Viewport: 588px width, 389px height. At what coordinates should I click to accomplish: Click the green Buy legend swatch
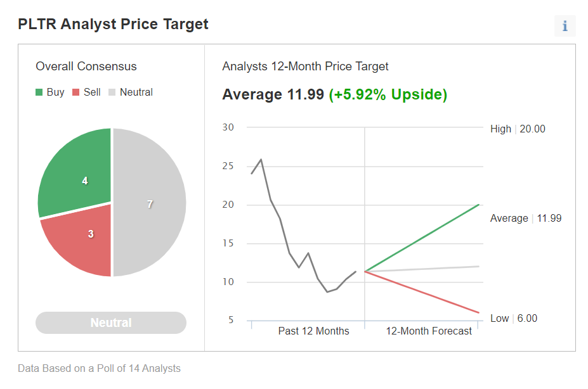(x=39, y=92)
